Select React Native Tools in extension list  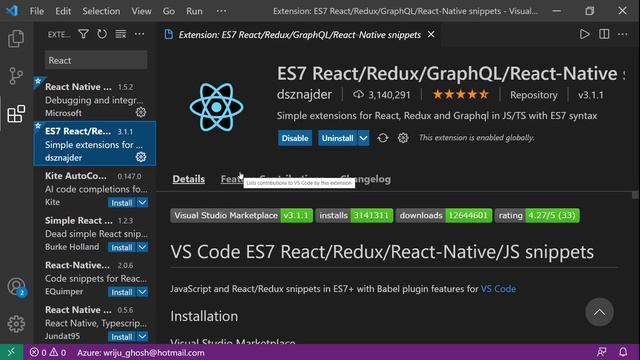point(94,99)
